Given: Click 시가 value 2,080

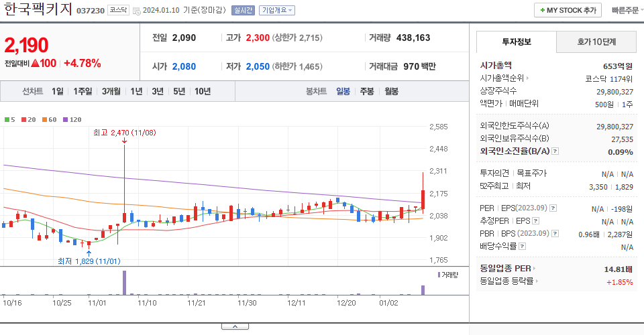Looking at the screenshot, I should (x=184, y=66).
